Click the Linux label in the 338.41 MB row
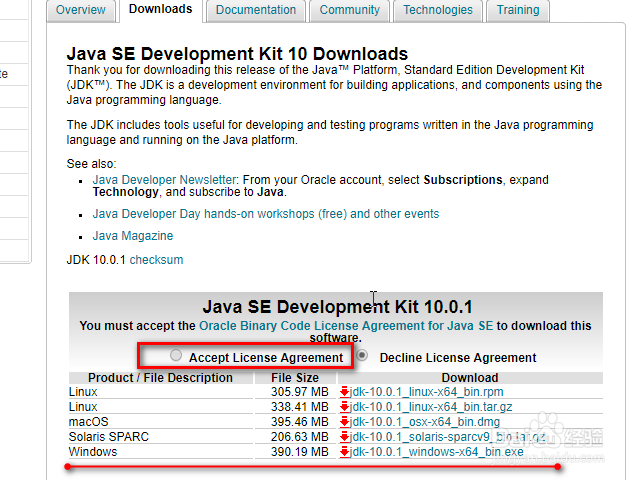 [83, 407]
